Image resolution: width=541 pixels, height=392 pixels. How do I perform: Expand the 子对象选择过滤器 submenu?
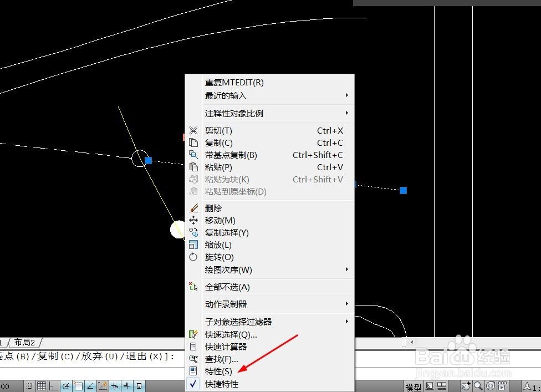(x=238, y=322)
